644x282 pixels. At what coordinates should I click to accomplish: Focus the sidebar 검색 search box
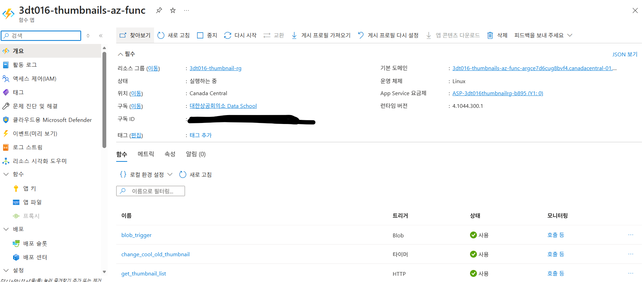[41, 35]
